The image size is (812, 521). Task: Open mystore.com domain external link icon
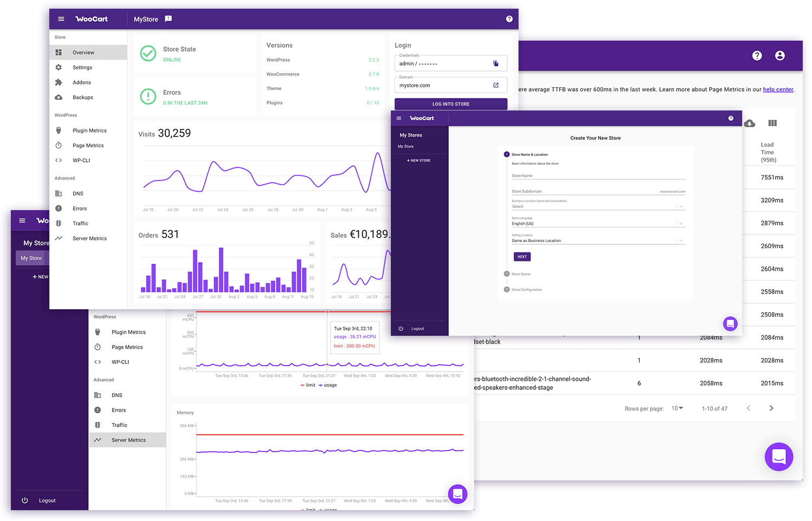point(496,85)
